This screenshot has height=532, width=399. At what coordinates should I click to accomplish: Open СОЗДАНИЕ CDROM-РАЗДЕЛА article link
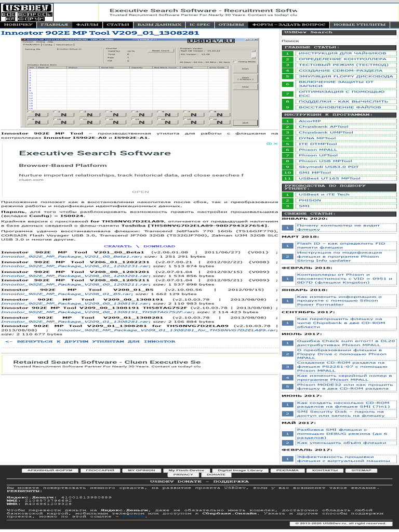[x=340, y=71]
